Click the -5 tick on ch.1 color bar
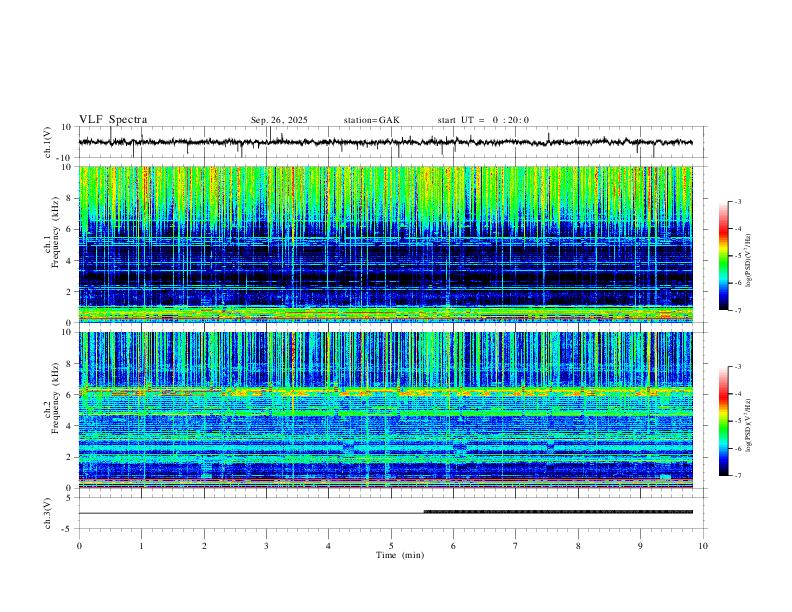The image size is (792, 612). (x=737, y=256)
